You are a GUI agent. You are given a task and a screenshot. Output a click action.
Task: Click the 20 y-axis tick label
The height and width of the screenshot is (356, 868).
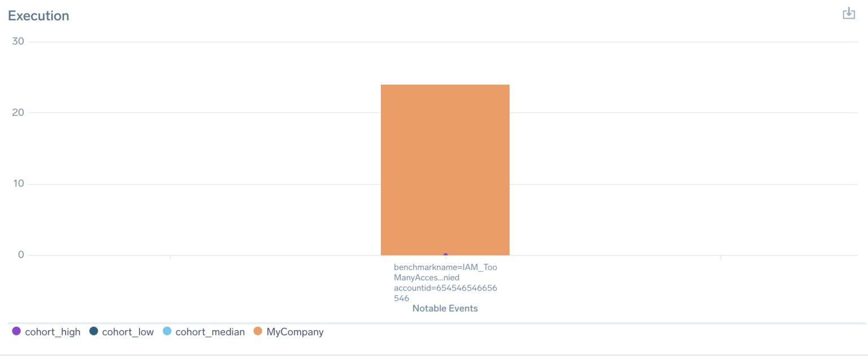click(19, 112)
